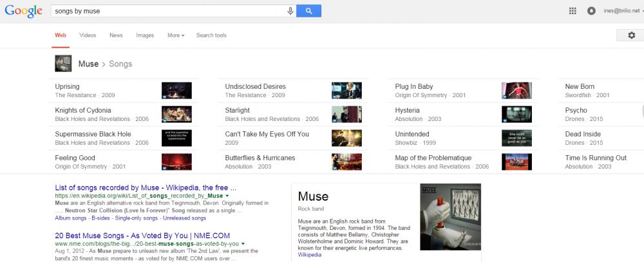Click the Plug In Baby thumbnail
Viewport: 644px width, 262px height.
click(x=516, y=91)
